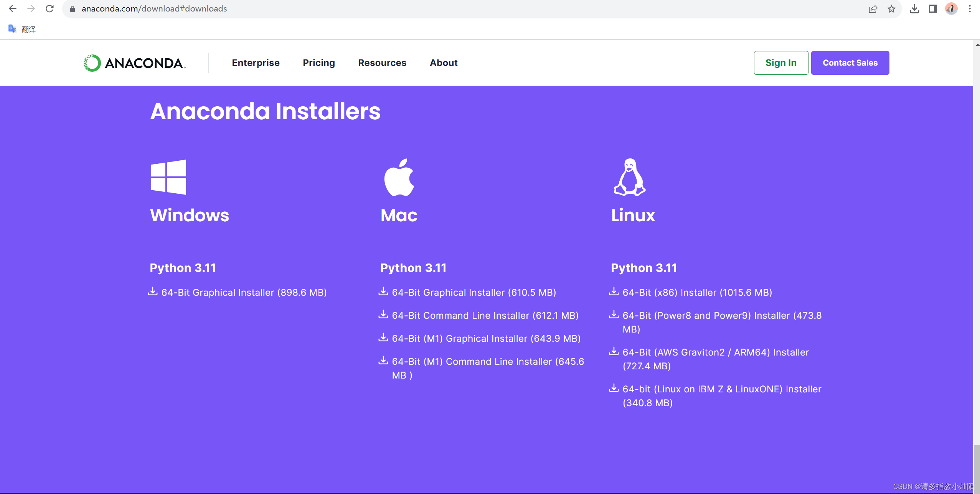Image resolution: width=980 pixels, height=494 pixels.
Task: Click download icon beside M1 Command Line Installer
Action: point(383,361)
